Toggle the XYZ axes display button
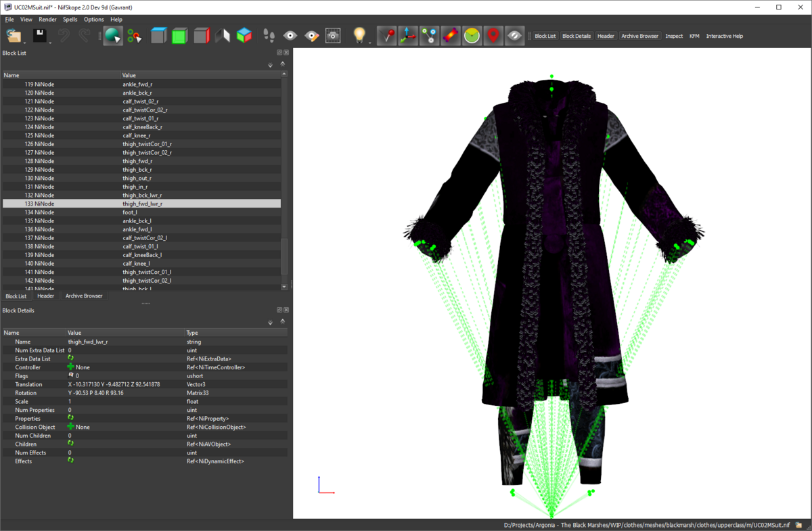 tap(407, 36)
